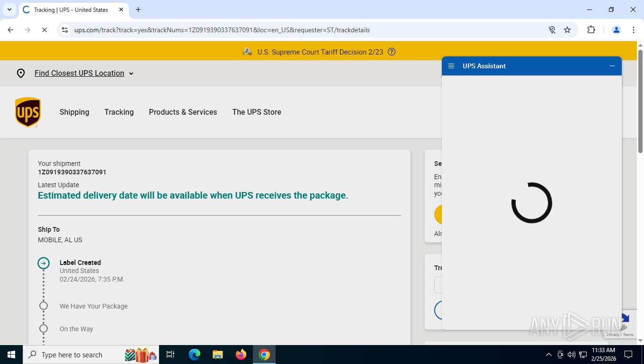
Task: Click the browser address bar URL
Action: pos(222,30)
